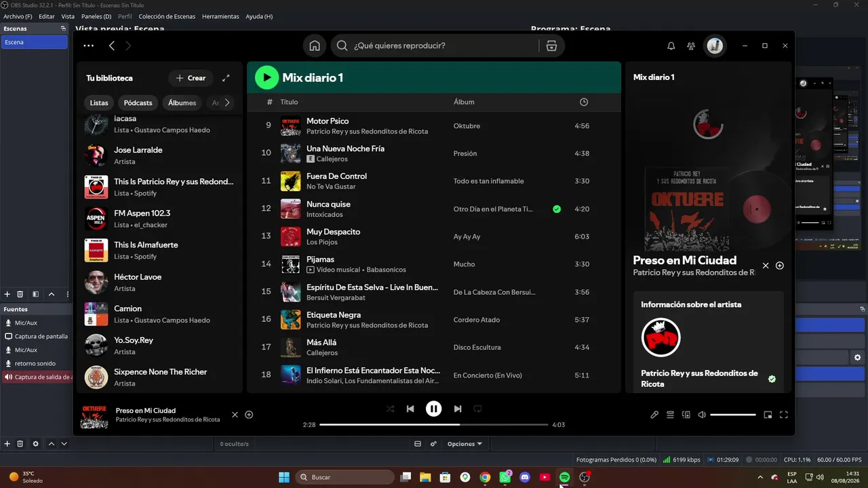Open connect to a device
Viewport: 868px width, 488px height.
(x=686, y=415)
